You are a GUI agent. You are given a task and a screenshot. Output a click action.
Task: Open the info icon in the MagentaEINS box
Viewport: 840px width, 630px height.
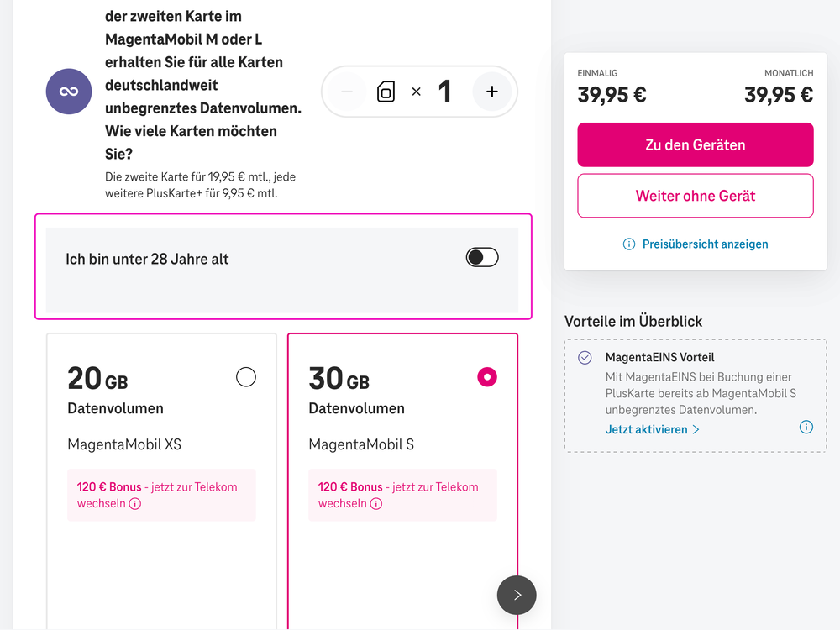tap(806, 427)
